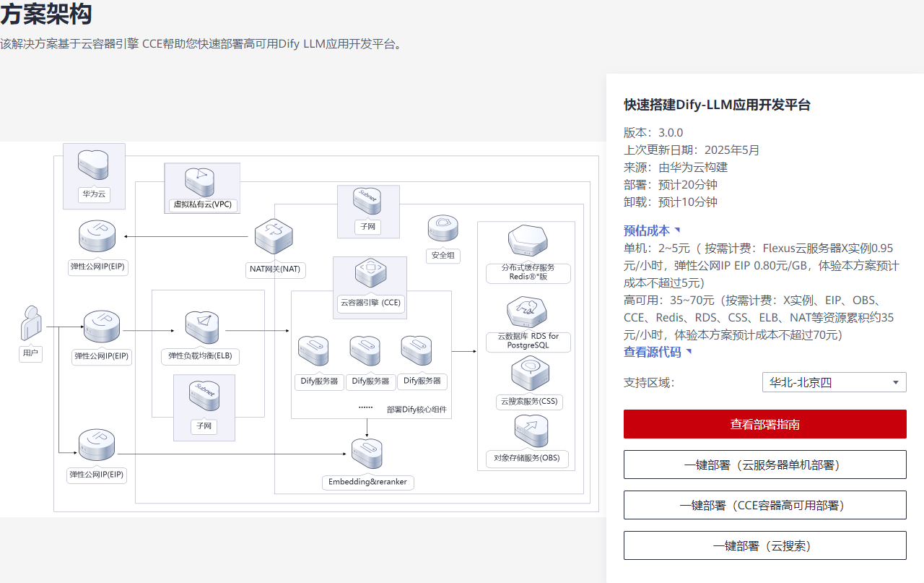Select the Cloud Container Engine (CCE) icon
The height and width of the screenshot is (583, 924).
370,274
